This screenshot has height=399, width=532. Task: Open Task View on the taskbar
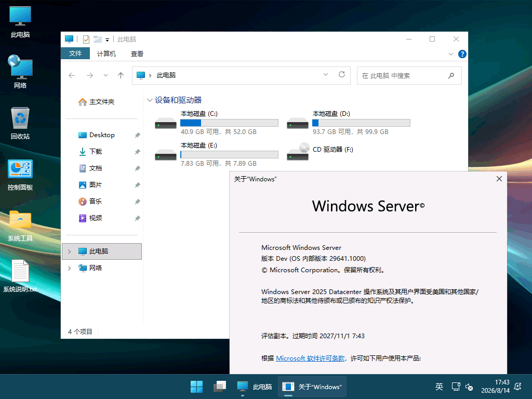[220, 387]
